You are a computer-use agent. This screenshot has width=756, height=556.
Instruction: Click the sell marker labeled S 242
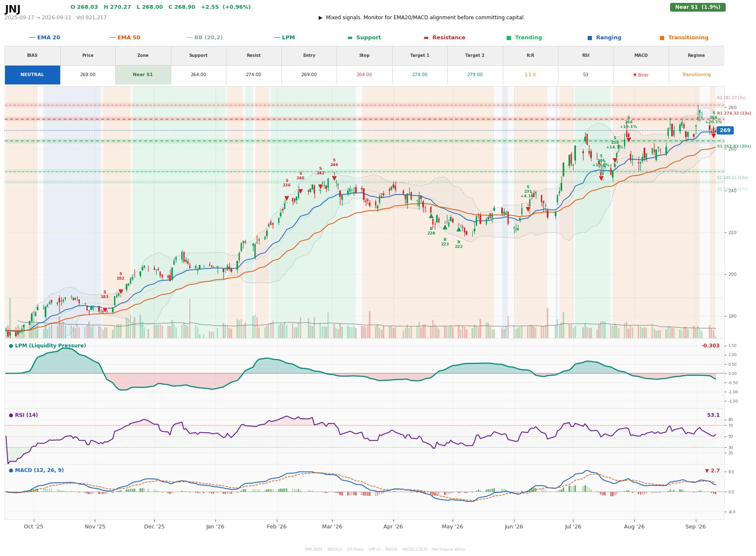[320, 186]
